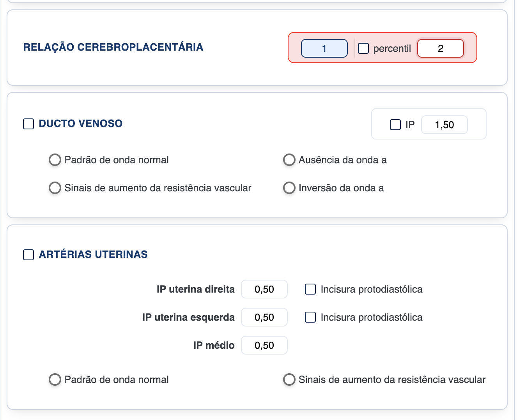Screen dimensions: 517x420
Task: Click the IP uterina direita field
Action: click(x=264, y=289)
